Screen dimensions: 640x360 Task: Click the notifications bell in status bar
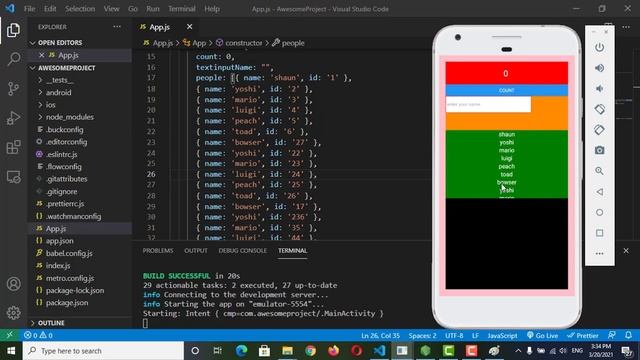(628, 335)
